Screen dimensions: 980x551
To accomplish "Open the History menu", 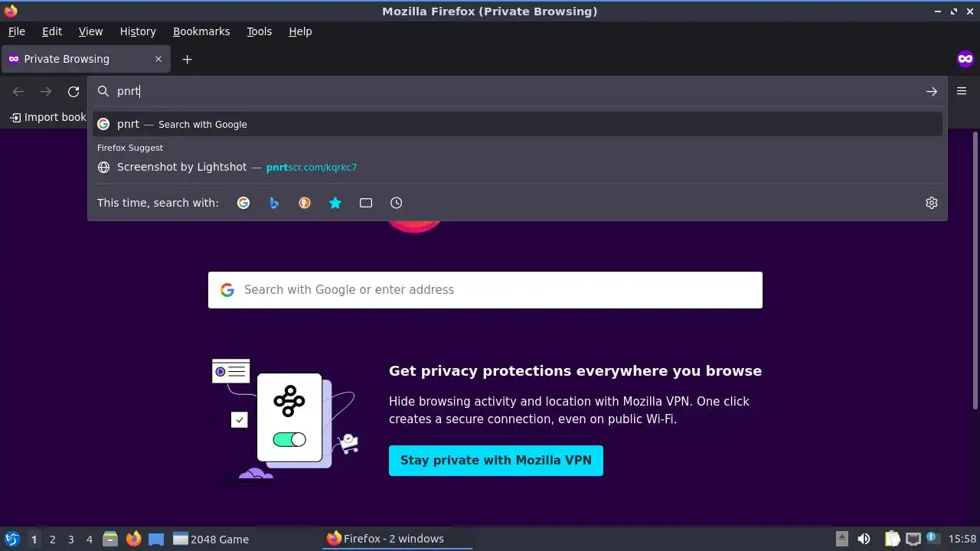I will pyautogui.click(x=138, y=31).
